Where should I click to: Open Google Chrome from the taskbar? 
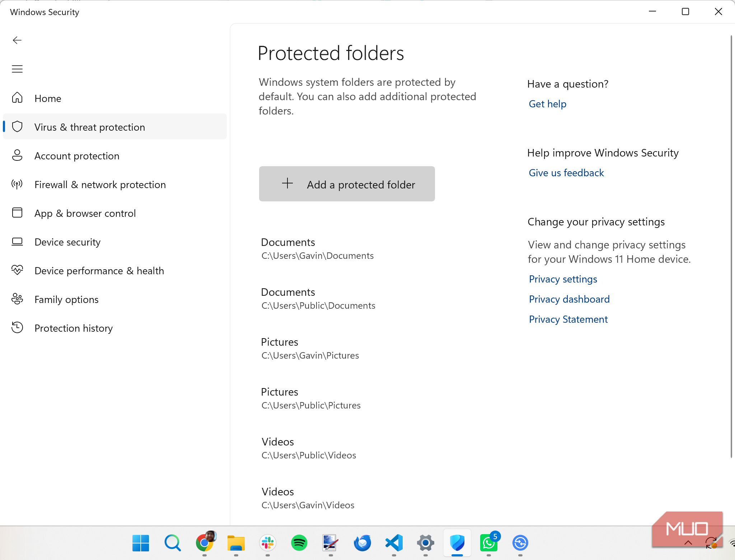[x=205, y=542]
